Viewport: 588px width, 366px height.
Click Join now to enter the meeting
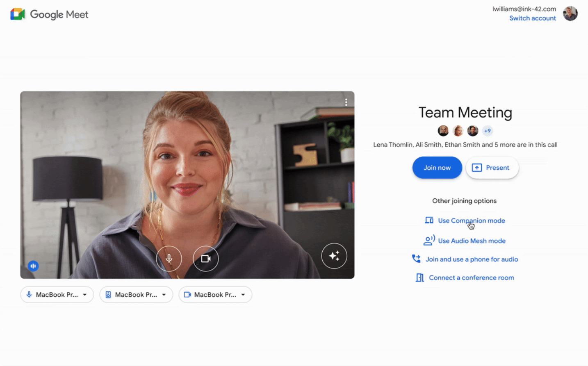(x=436, y=167)
